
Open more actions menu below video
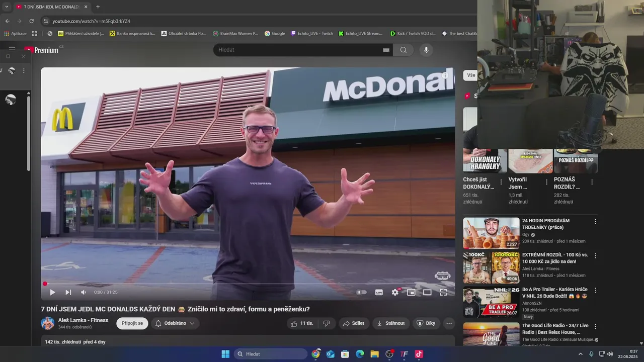tap(449, 323)
